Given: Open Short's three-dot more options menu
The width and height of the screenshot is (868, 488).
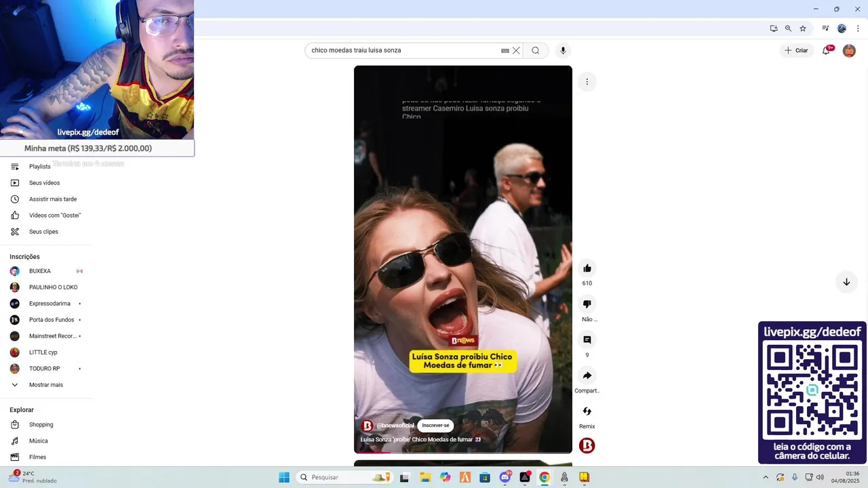Looking at the screenshot, I should click(x=587, y=82).
